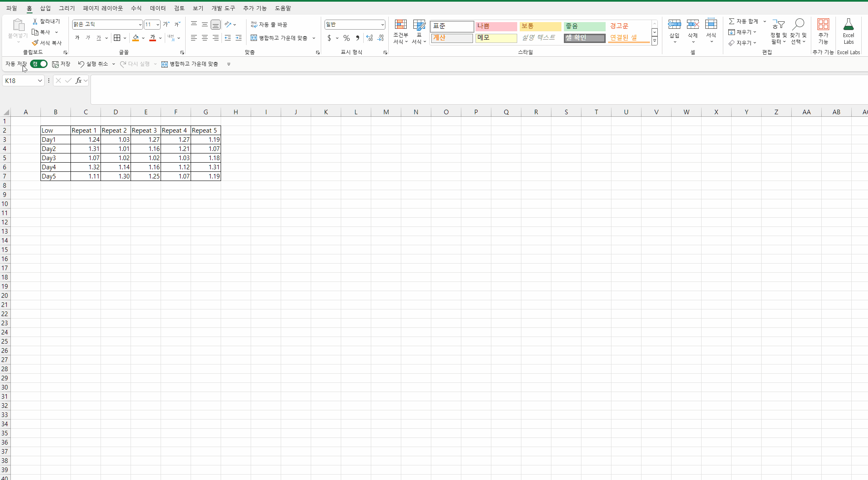
Task: Toggle the AutoSave (자동 저장) switch
Action: tap(39, 64)
